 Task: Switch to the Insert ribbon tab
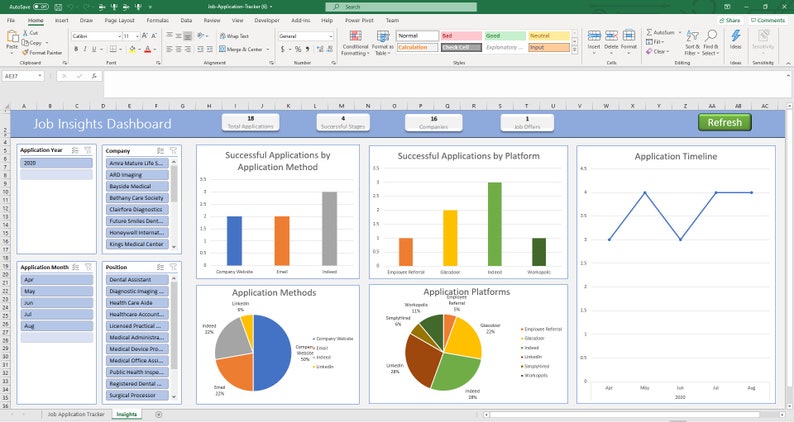[x=62, y=20]
